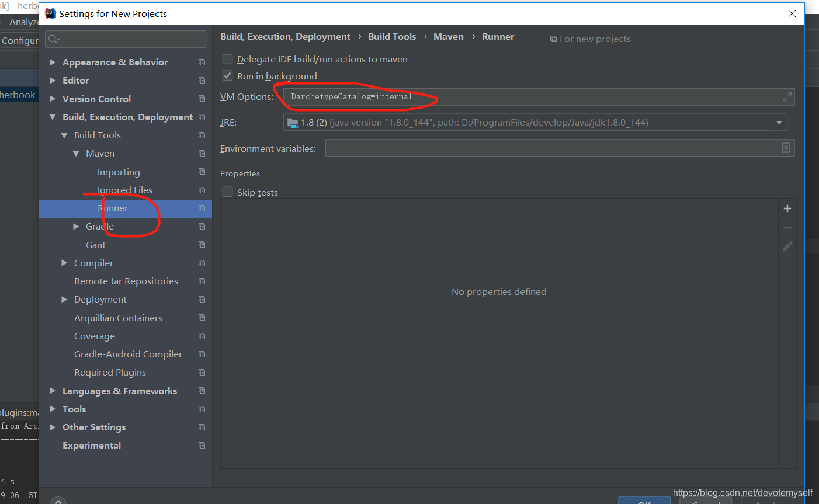Click project-level icon beside Remote Jar Repositories
The image size is (819, 504).
click(202, 281)
